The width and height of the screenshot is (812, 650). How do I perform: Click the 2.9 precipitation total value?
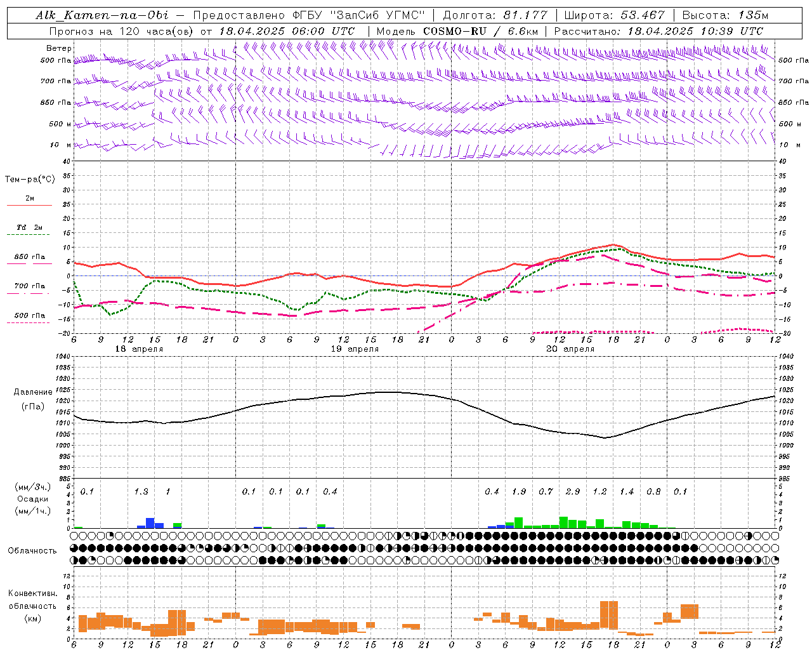(x=572, y=492)
